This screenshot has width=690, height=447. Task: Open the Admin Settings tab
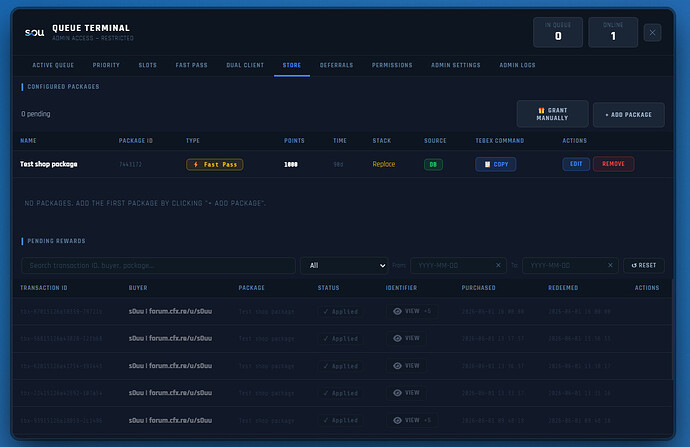(456, 65)
